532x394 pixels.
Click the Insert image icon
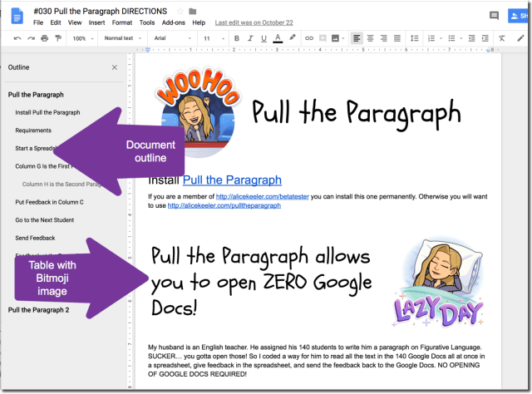pyautogui.click(x=335, y=38)
